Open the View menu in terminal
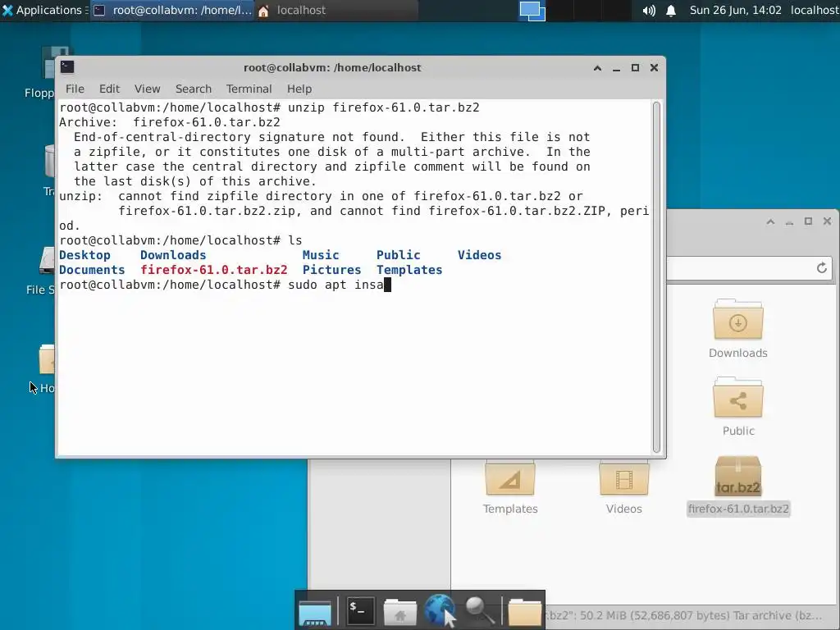This screenshot has height=630, width=840. tap(147, 89)
